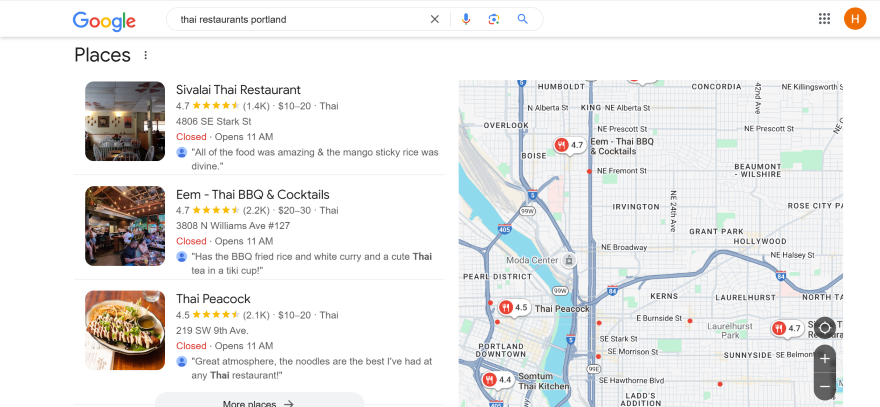Click Eem (2.2K) rating row
Image resolution: width=880 pixels, height=407 pixels.
click(x=257, y=211)
